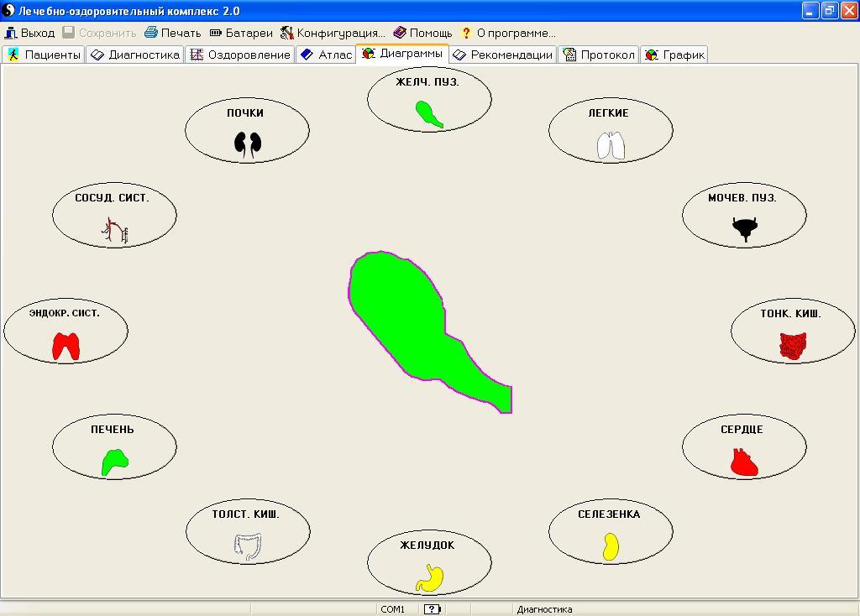Open the Атлас tab
This screenshot has height=616, width=860.
326,55
